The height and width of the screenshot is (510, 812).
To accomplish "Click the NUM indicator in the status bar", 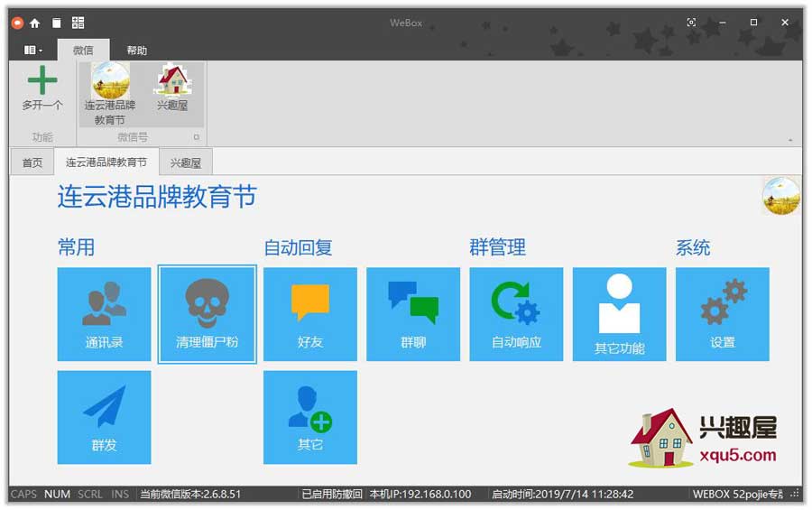I will pyautogui.click(x=57, y=494).
